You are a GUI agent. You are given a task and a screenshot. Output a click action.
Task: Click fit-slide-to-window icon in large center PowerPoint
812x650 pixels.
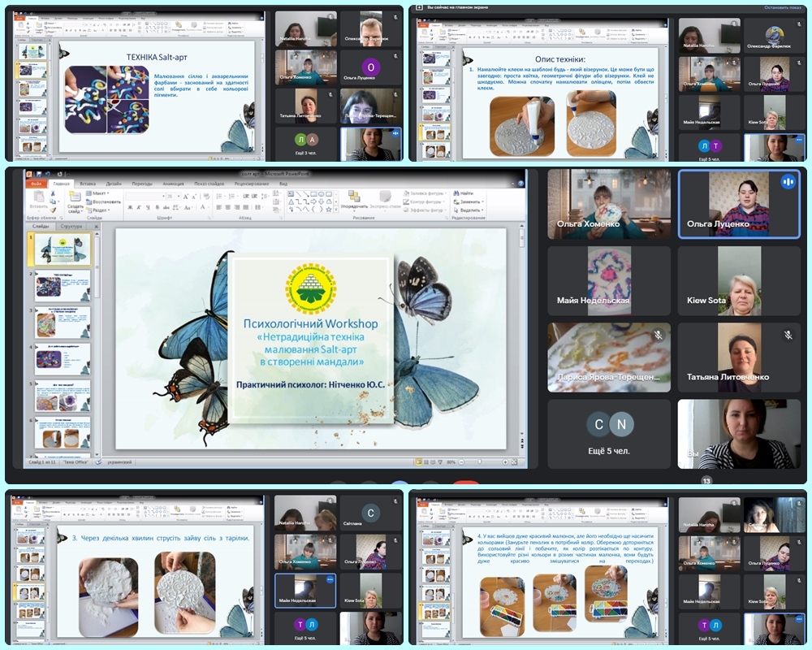(x=514, y=461)
